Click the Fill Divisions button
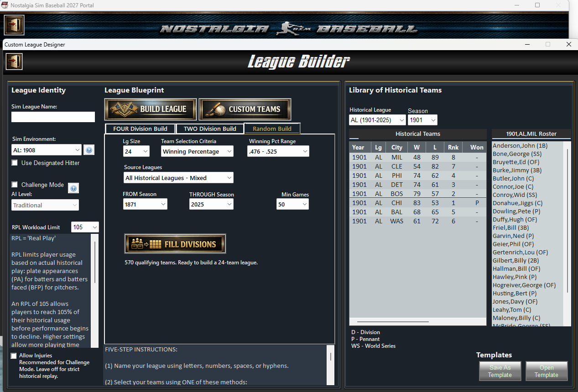 (175, 244)
